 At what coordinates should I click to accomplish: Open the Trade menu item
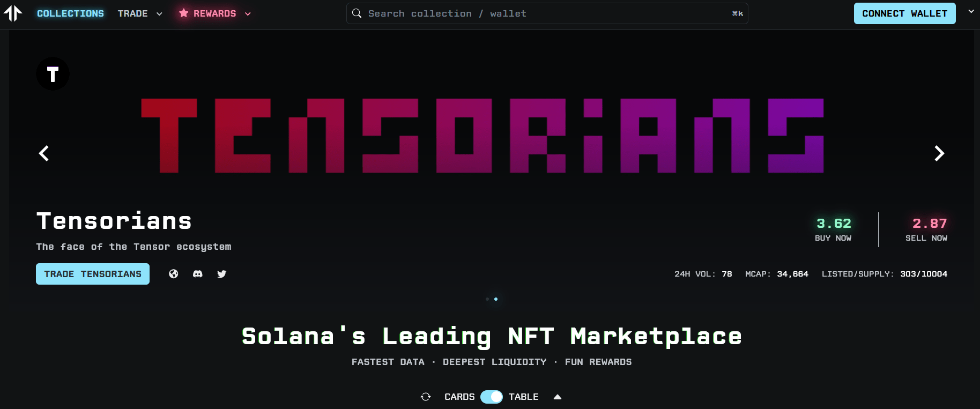tap(133, 13)
